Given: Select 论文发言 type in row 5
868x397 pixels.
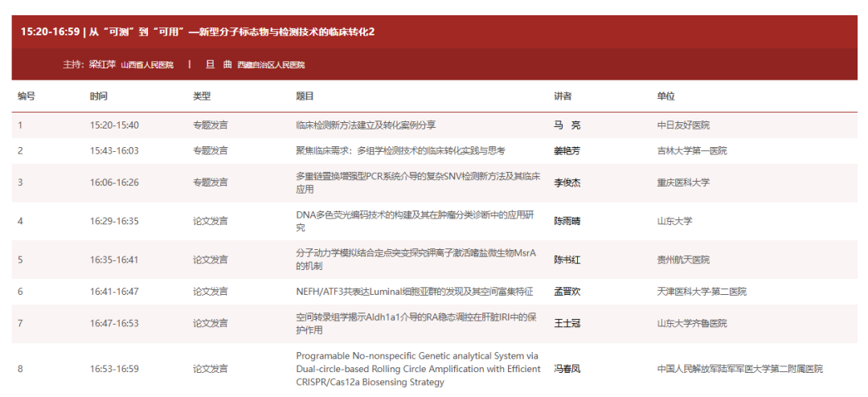Looking at the screenshot, I should point(211,260).
